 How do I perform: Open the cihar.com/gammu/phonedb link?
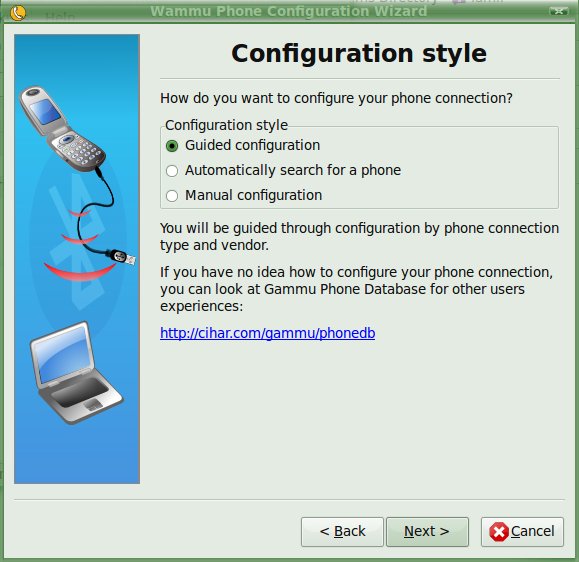pos(268,333)
